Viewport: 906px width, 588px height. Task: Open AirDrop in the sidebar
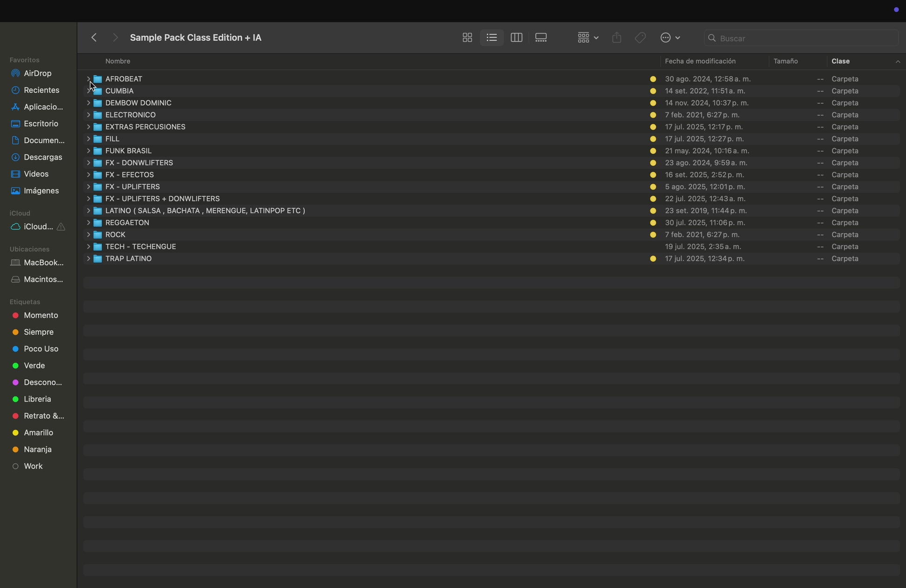[x=37, y=73]
